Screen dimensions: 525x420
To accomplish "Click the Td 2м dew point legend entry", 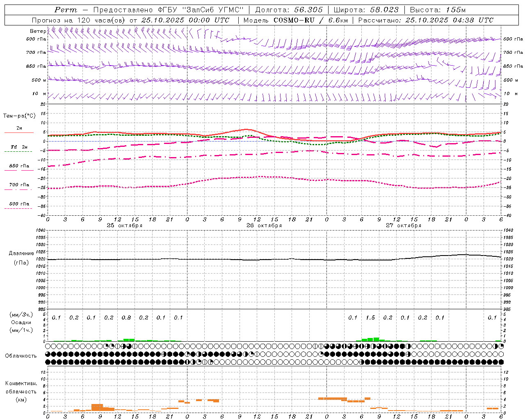I will click(19, 147).
